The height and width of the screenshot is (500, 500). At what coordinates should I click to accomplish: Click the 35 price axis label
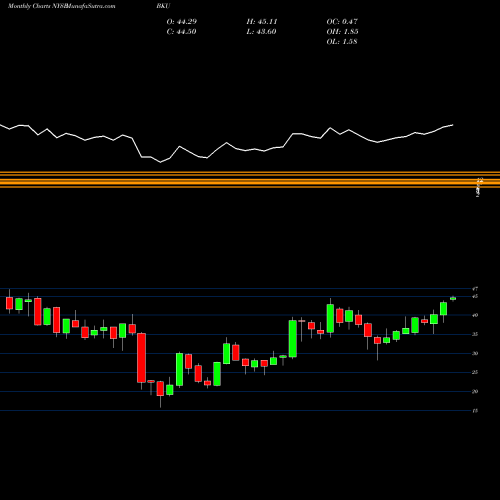[475, 334]
